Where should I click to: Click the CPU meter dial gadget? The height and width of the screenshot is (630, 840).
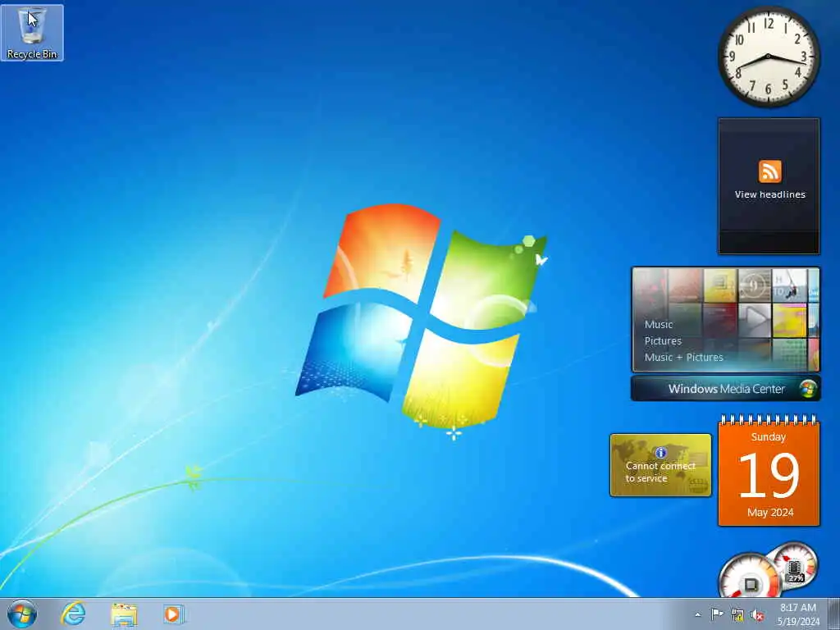coord(750,577)
